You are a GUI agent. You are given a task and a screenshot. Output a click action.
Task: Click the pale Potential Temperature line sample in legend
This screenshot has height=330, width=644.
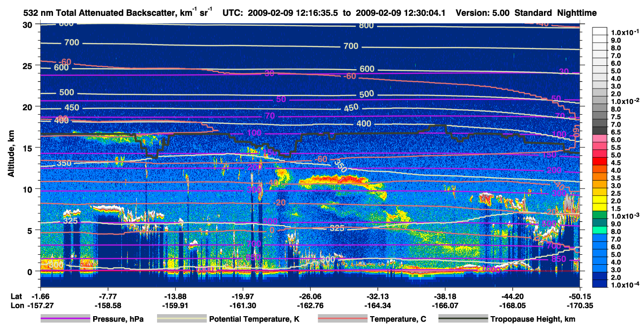point(181,319)
